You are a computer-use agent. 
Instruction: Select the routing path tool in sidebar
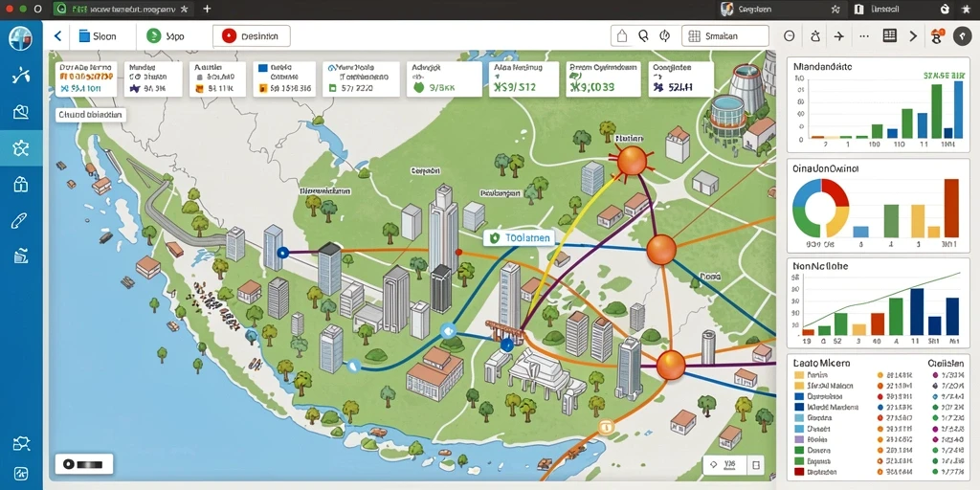pyautogui.click(x=21, y=76)
